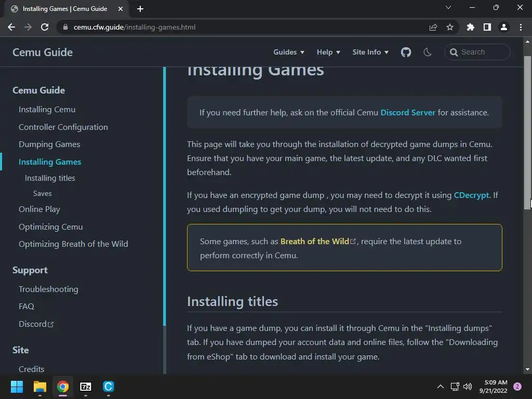Viewport: 532px width, 399px height.
Task: Open the Breath of the Wild link
Action: point(318,241)
